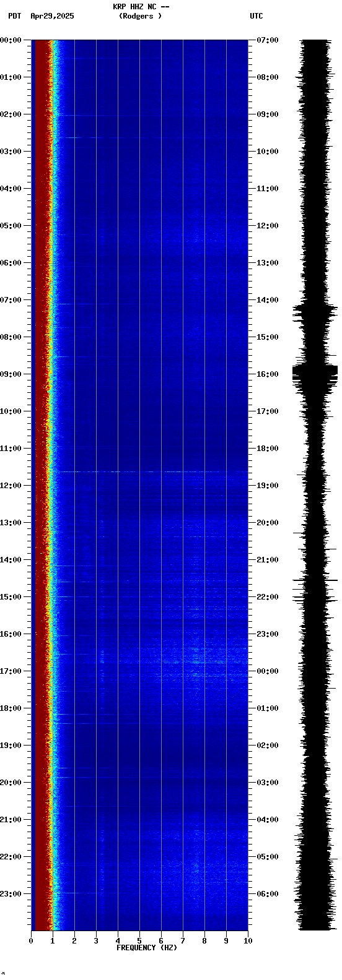Click the 05:00 UTC time label
342x980 pixels.
pos(267,857)
